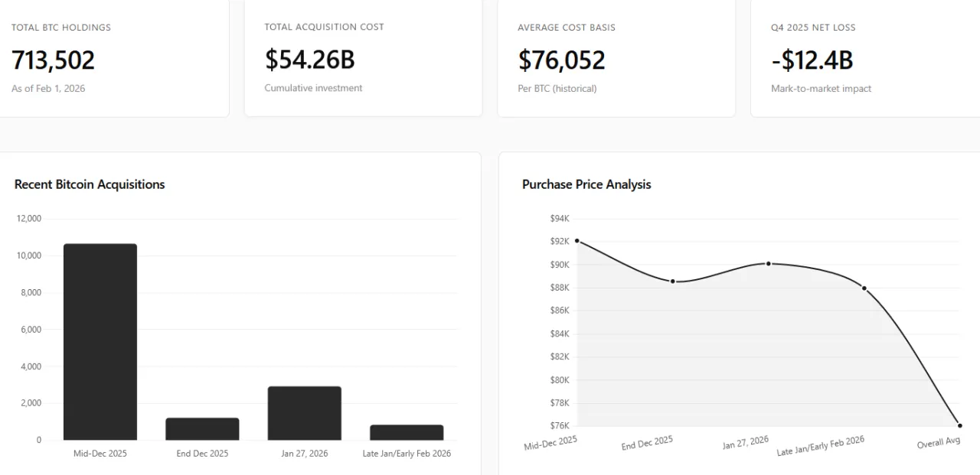Click the 713,502 total BTC holdings value

[x=53, y=60]
